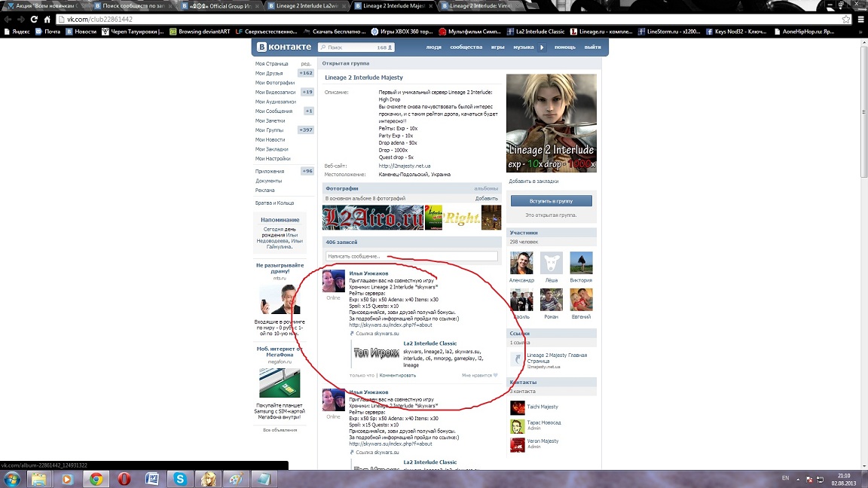Open Taichi Majesty contact avatar

point(517,407)
